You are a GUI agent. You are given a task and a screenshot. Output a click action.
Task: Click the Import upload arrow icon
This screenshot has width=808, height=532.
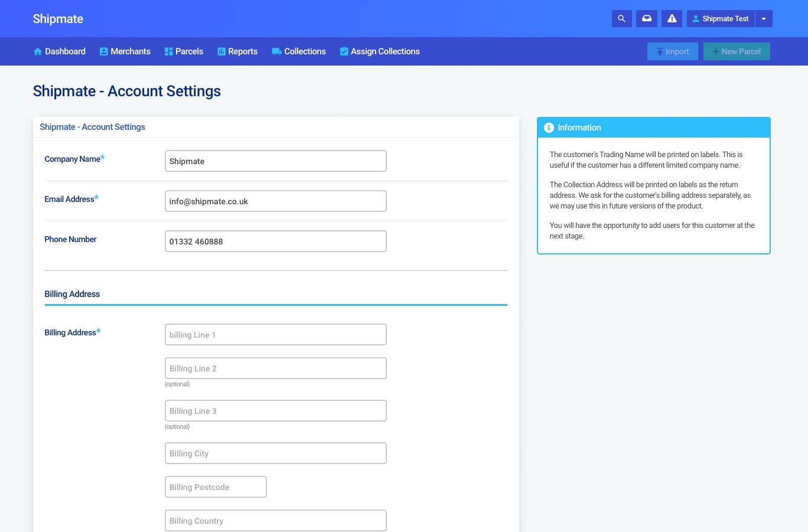660,51
